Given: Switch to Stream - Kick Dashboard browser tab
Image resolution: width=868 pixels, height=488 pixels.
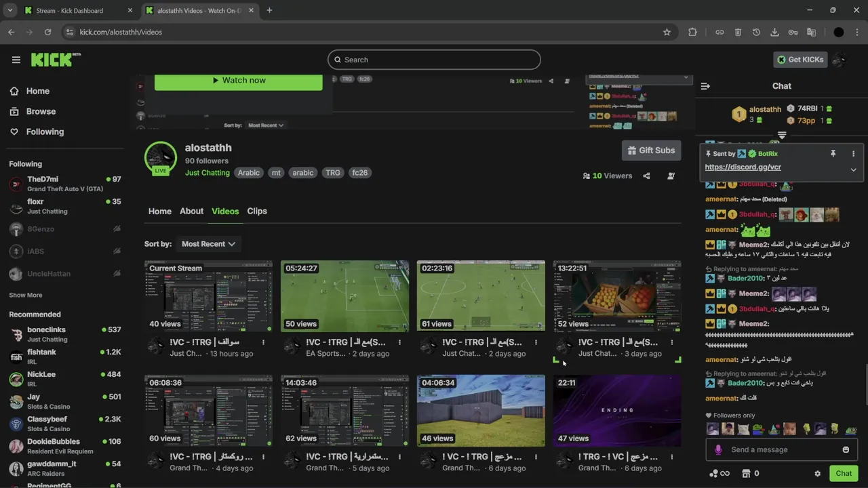Looking at the screenshot, I should point(79,10).
